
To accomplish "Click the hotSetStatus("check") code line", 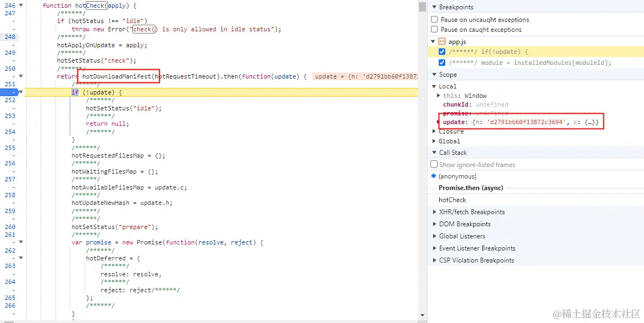I will point(97,61).
